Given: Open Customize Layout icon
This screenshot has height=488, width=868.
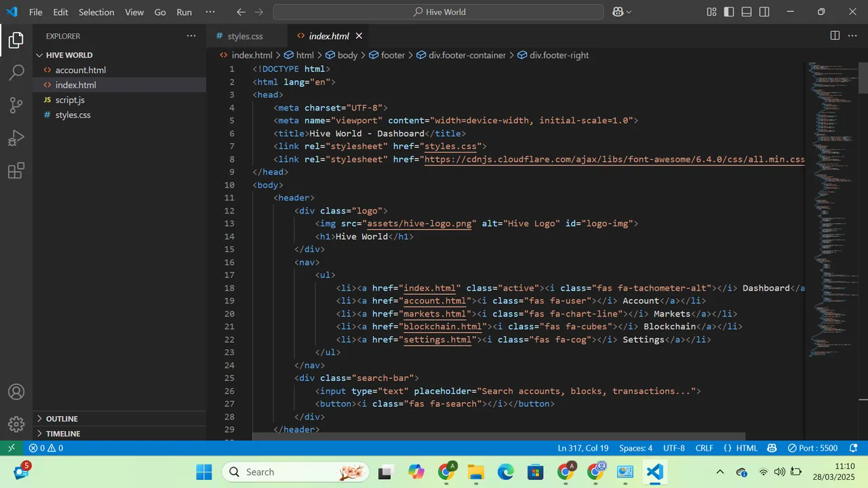Looking at the screenshot, I should point(711,12).
